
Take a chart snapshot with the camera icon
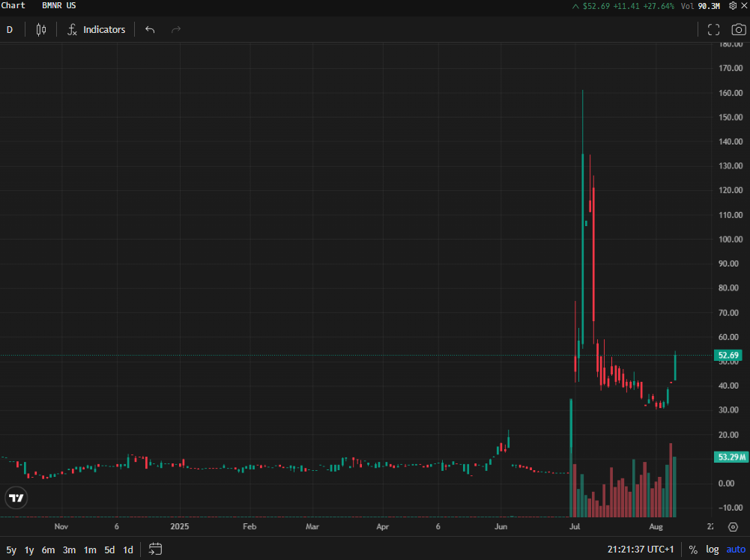pyautogui.click(x=739, y=30)
